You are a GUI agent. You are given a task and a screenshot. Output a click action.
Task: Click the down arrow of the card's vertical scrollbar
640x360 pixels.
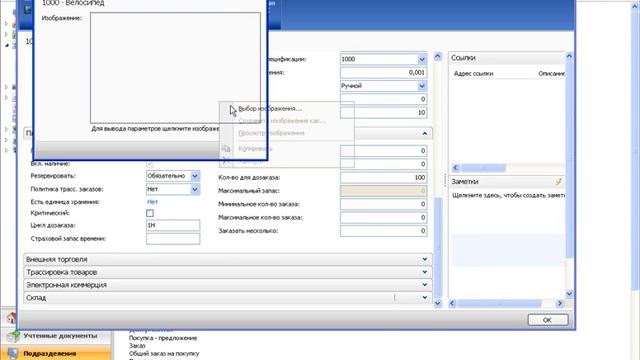pyautogui.click(x=438, y=303)
